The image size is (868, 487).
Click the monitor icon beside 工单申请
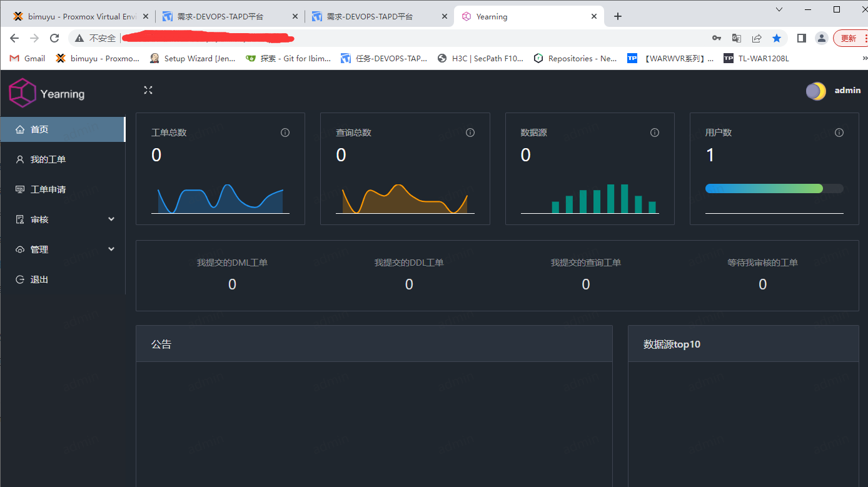click(20, 189)
